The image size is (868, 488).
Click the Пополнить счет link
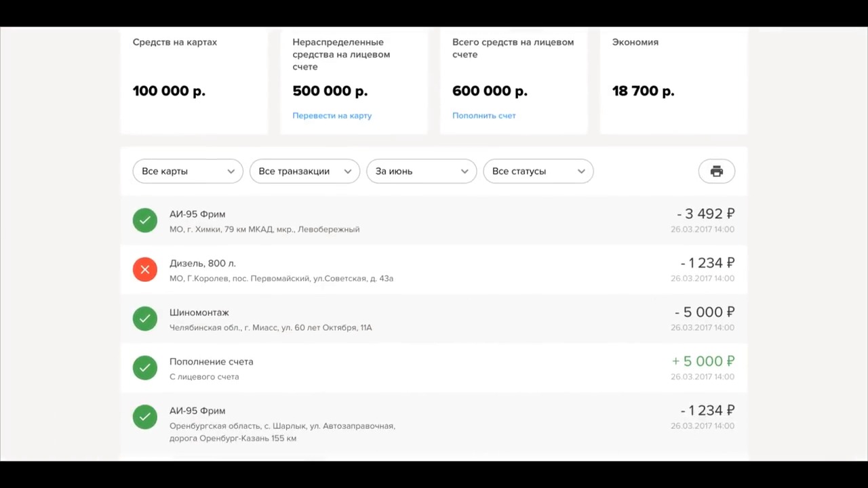pyautogui.click(x=484, y=116)
